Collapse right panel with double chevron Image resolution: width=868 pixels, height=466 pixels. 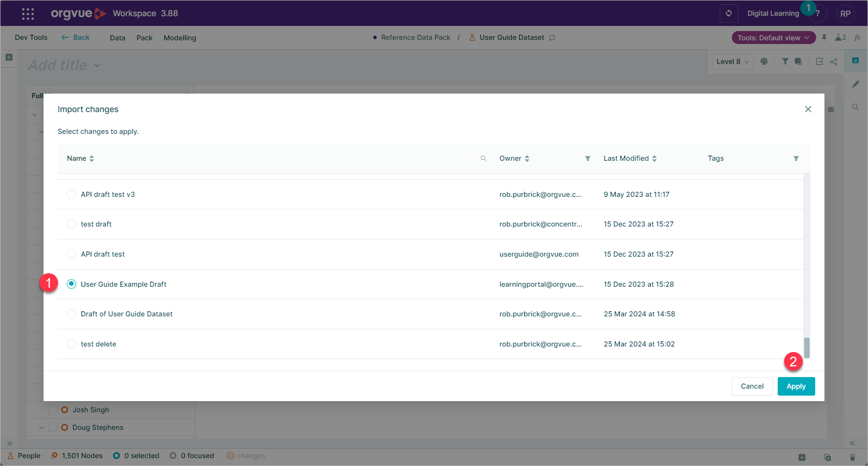(x=852, y=443)
